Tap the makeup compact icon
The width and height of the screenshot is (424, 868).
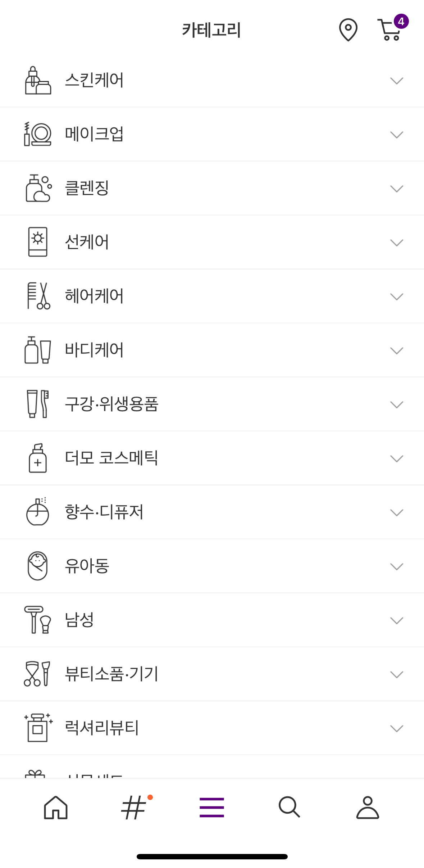tap(38, 134)
